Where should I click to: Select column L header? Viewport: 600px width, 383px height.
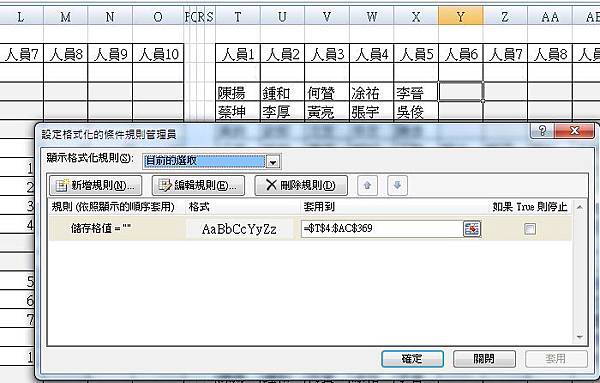point(21,16)
